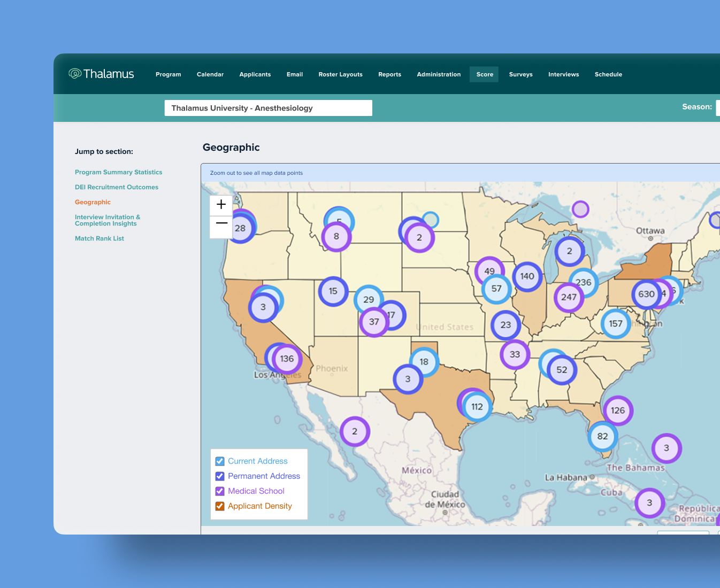
Task: Open the Season dropdown
Action: coord(717,107)
